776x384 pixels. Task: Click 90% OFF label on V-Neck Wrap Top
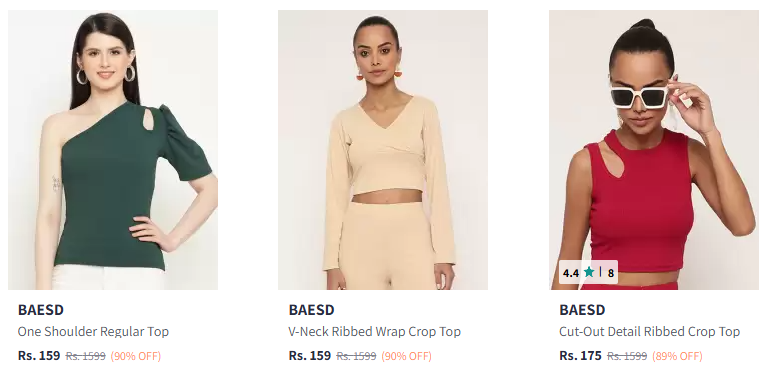pyautogui.click(x=406, y=356)
